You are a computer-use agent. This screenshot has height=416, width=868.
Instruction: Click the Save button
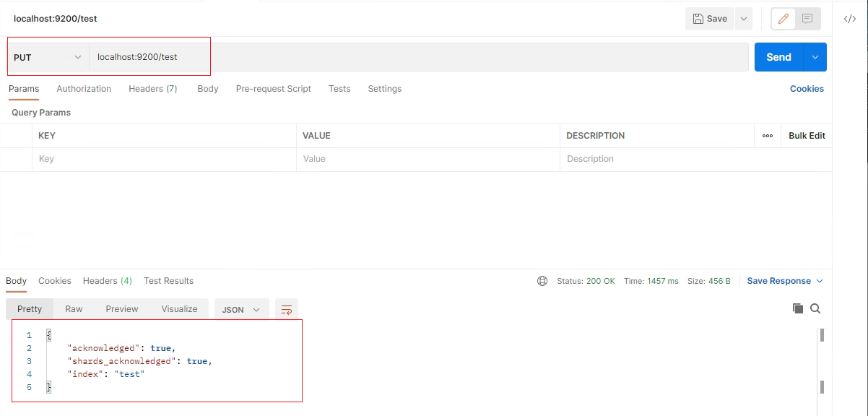point(710,19)
